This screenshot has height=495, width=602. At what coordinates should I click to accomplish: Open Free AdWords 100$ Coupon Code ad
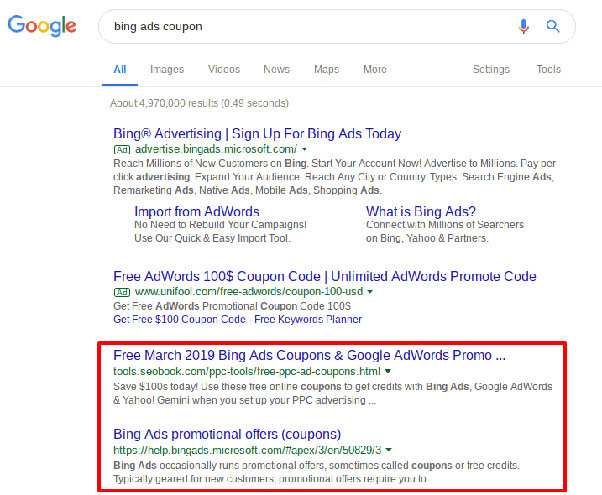pos(324,276)
